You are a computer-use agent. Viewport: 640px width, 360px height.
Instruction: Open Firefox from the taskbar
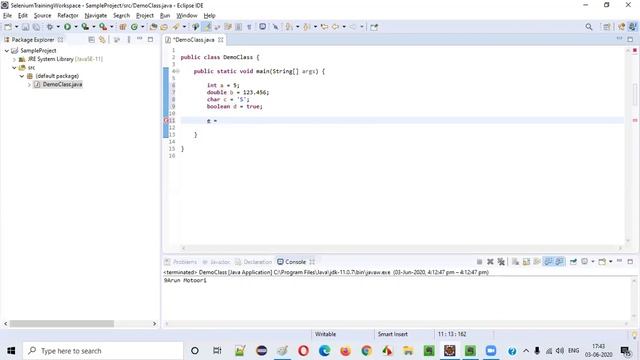coord(345,351)
